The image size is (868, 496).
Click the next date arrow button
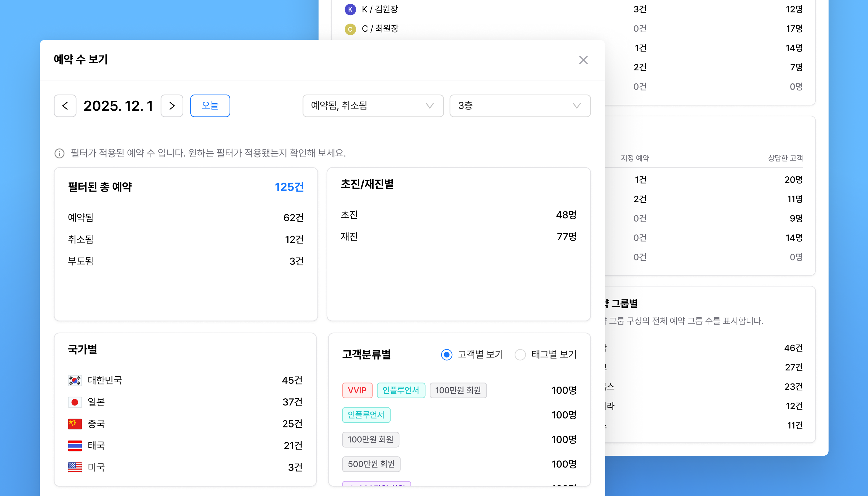click(x=172, y=106)
